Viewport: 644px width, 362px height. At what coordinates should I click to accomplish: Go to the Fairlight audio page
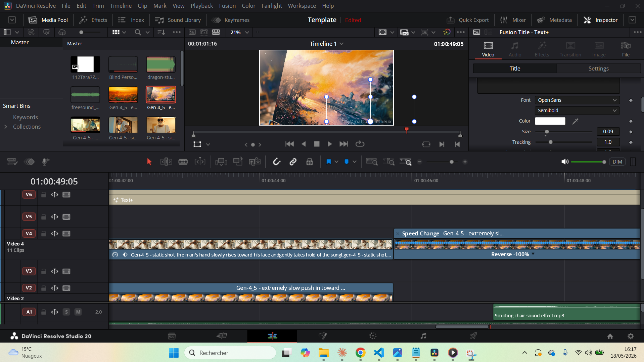tap(423, 336)
